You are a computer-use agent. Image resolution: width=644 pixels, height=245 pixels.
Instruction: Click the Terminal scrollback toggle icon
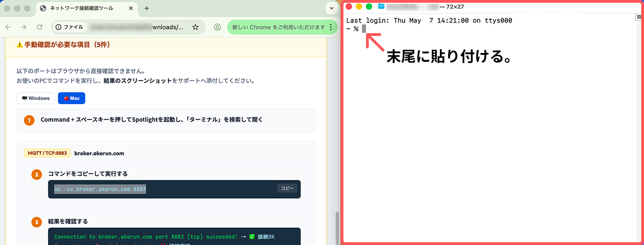[x=639, y=17]
